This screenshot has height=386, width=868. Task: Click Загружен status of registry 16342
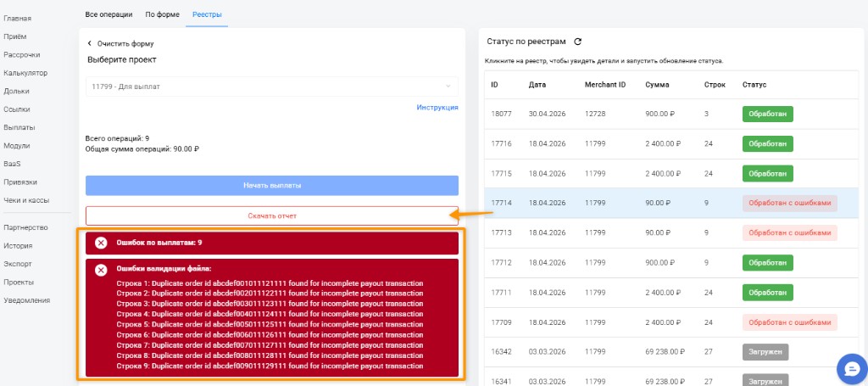pos(765,352)
